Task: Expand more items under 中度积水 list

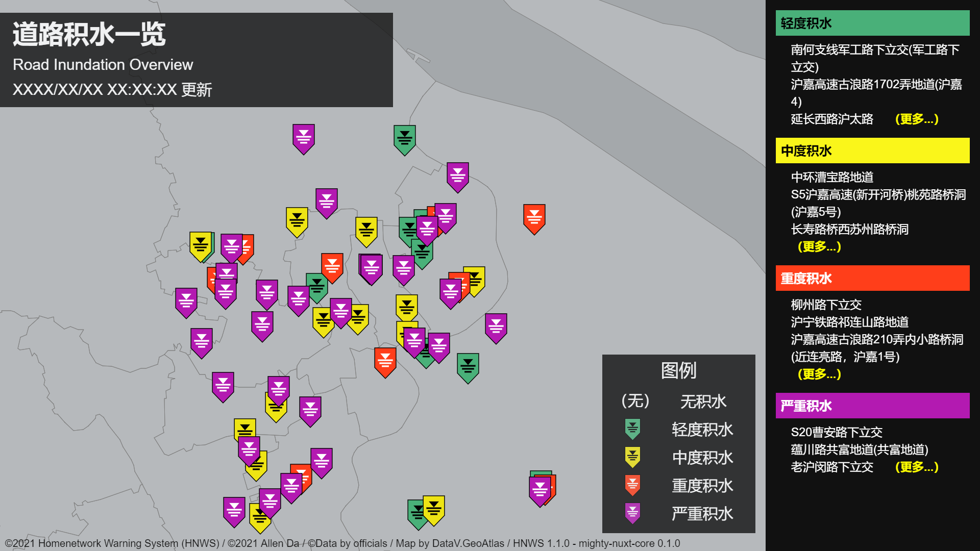Action: [819, 246]
